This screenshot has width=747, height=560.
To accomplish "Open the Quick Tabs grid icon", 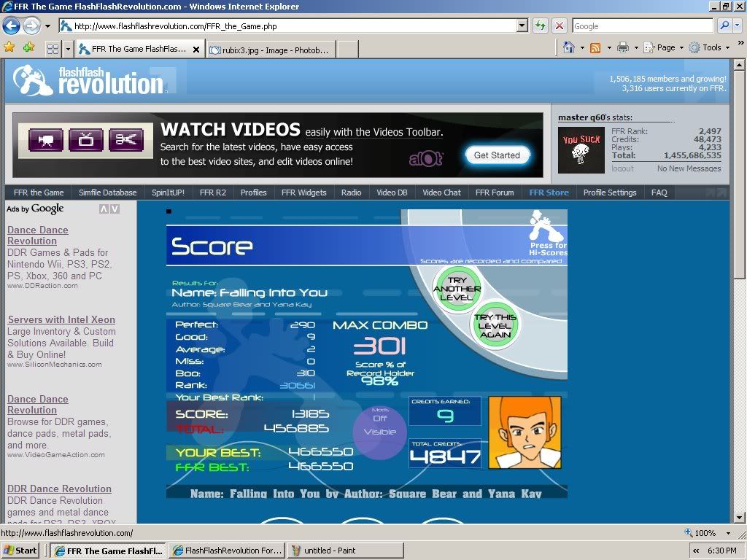I will pos(53,49).
